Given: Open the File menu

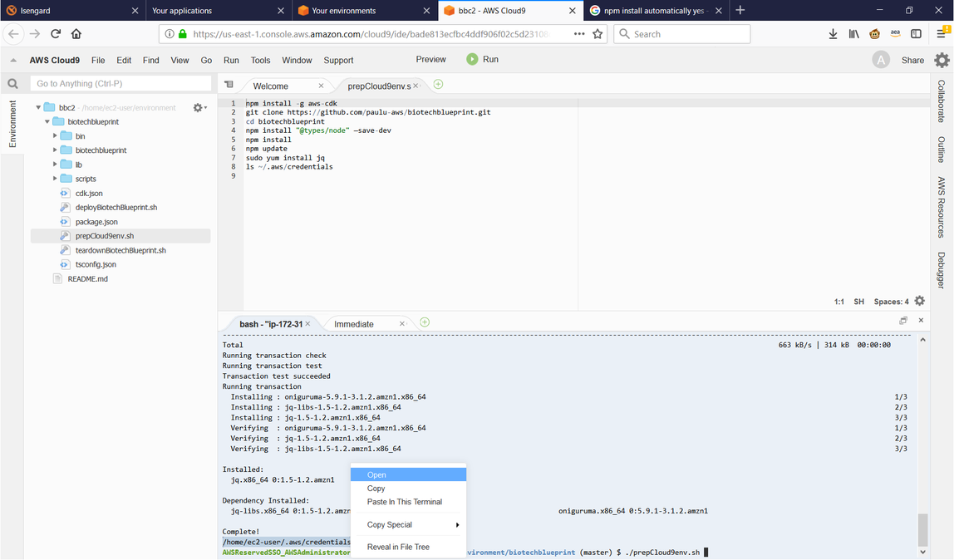Looking at the screenshot, I should pyautogui.click(x=98, y=60).
